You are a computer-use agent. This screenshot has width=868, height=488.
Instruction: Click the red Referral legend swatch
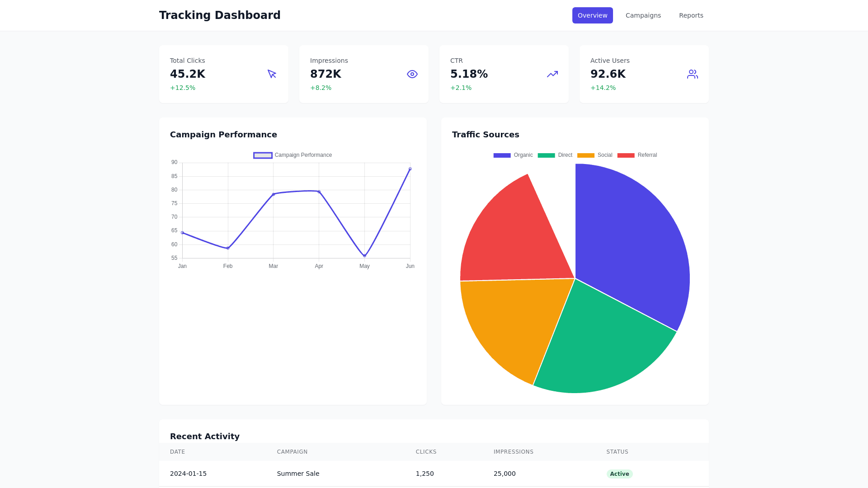coord(627,155)
